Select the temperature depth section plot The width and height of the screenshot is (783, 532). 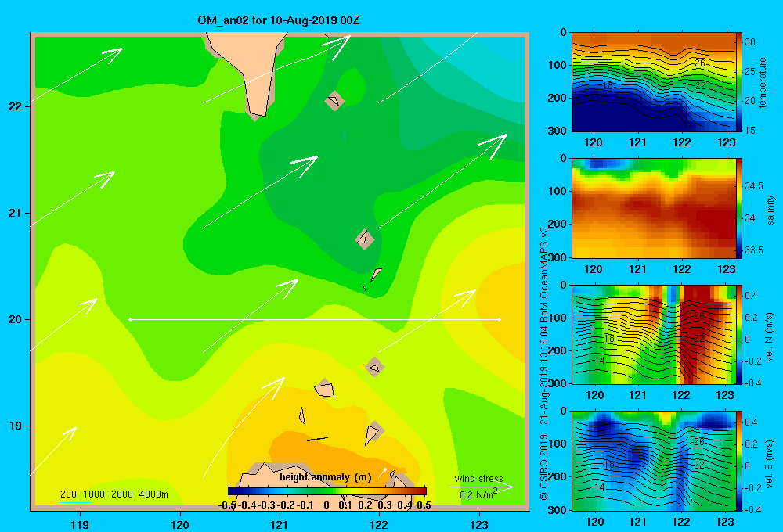coord(653,82)
